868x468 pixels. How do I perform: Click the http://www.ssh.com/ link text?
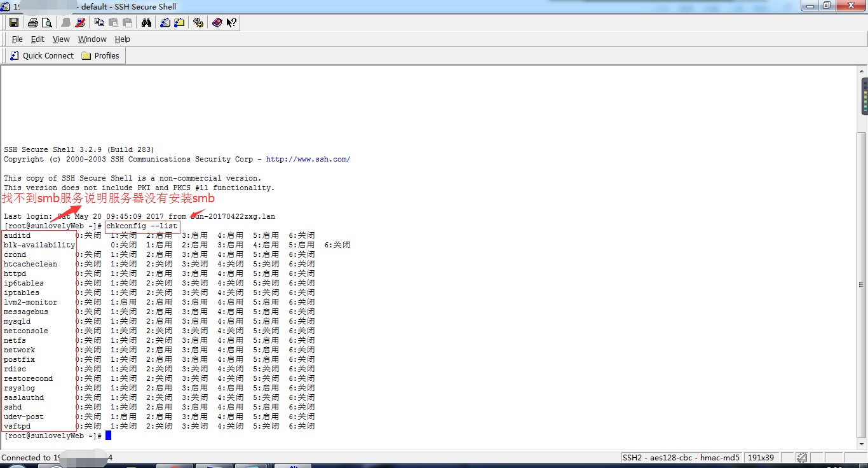click(x=308, y=159)
